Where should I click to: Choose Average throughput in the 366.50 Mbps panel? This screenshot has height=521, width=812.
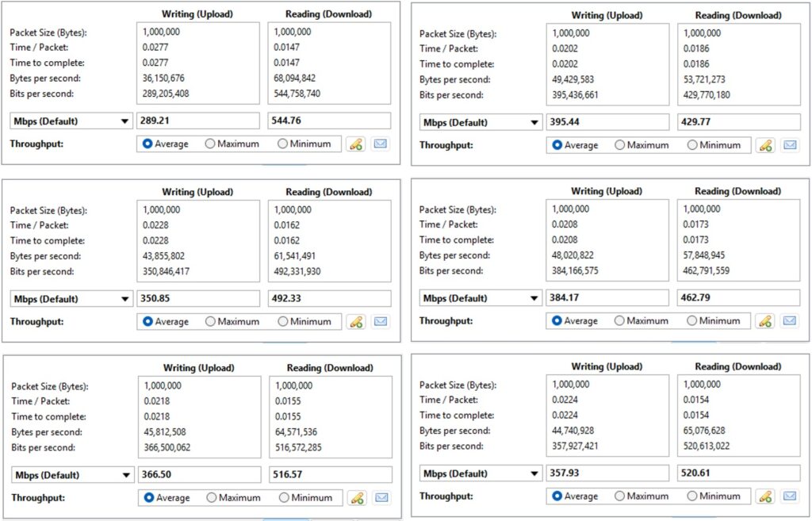148,497
